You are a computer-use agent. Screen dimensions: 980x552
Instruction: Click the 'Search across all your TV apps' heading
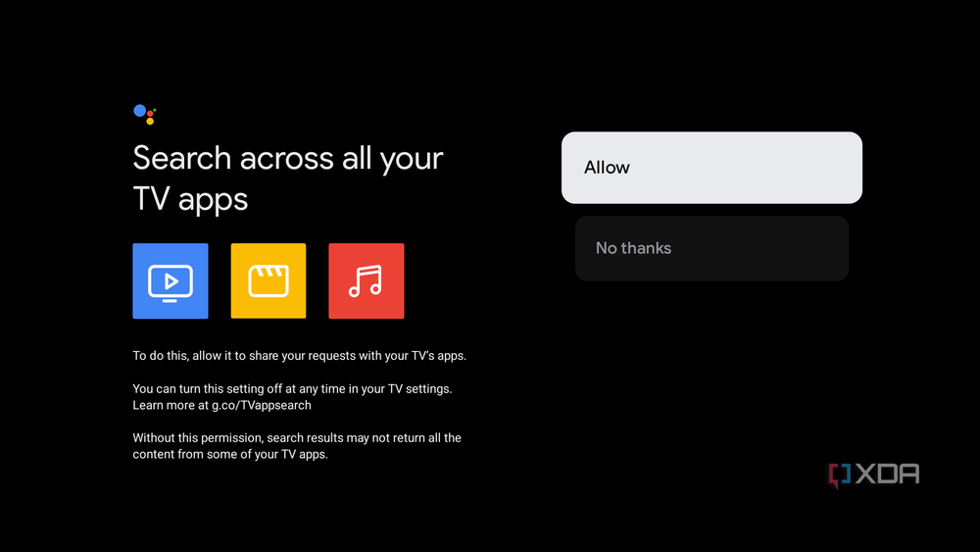[287, 178]
